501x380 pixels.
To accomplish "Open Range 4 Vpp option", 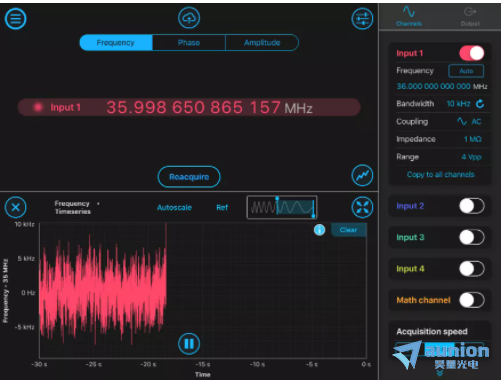I will 472,157.
